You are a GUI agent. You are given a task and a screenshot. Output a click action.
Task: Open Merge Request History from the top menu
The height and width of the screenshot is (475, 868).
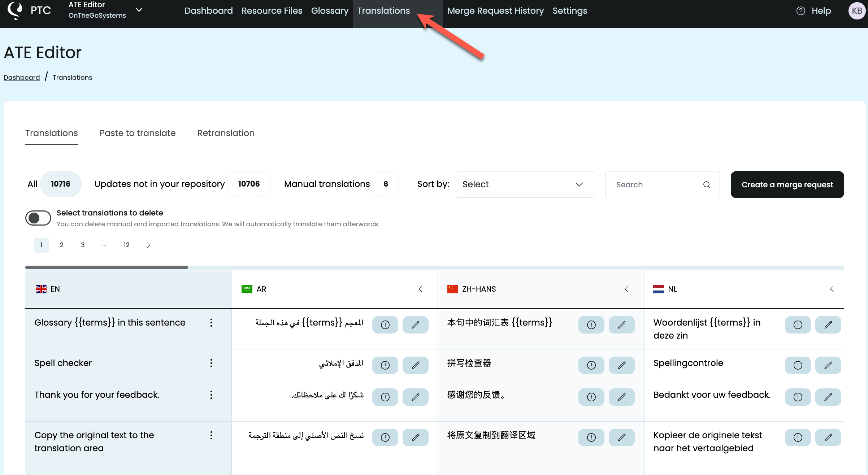pyautogui.click(x=495, y=10)
